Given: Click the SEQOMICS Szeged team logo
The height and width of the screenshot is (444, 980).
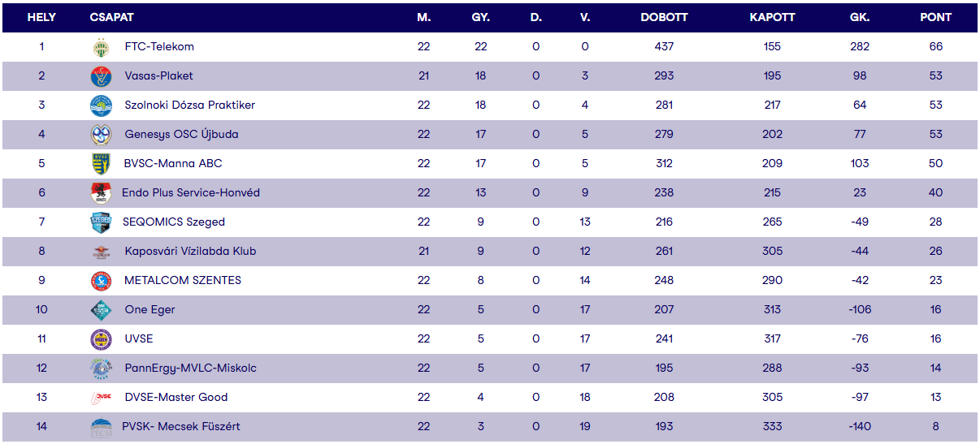Looking at the screenshot, I should [x=101, y=222].
